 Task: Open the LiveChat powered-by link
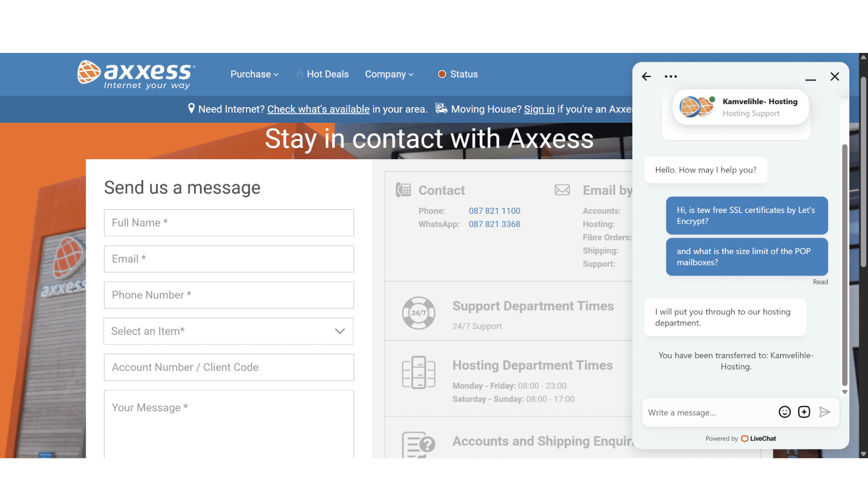(759, 439)
